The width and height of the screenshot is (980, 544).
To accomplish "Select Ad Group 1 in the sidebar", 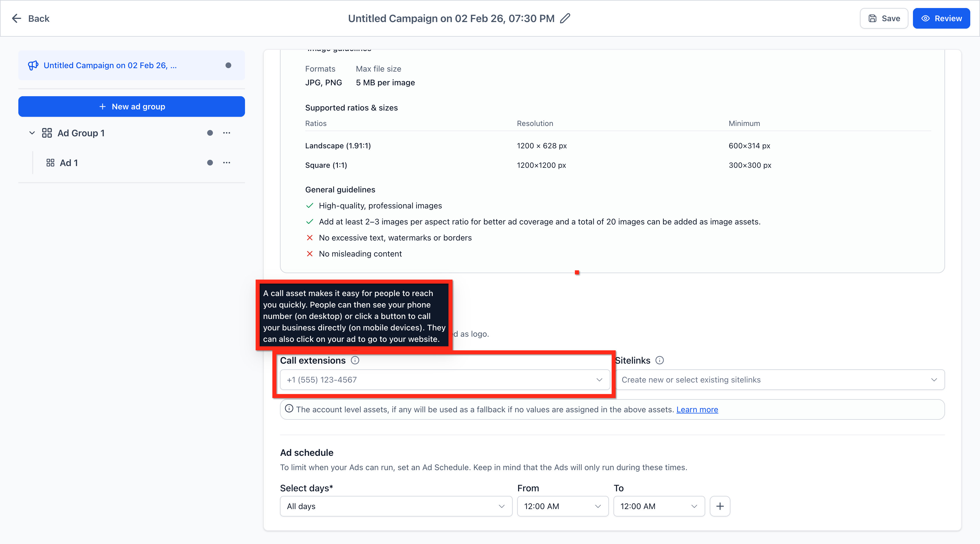I will [x=81, y=133].
